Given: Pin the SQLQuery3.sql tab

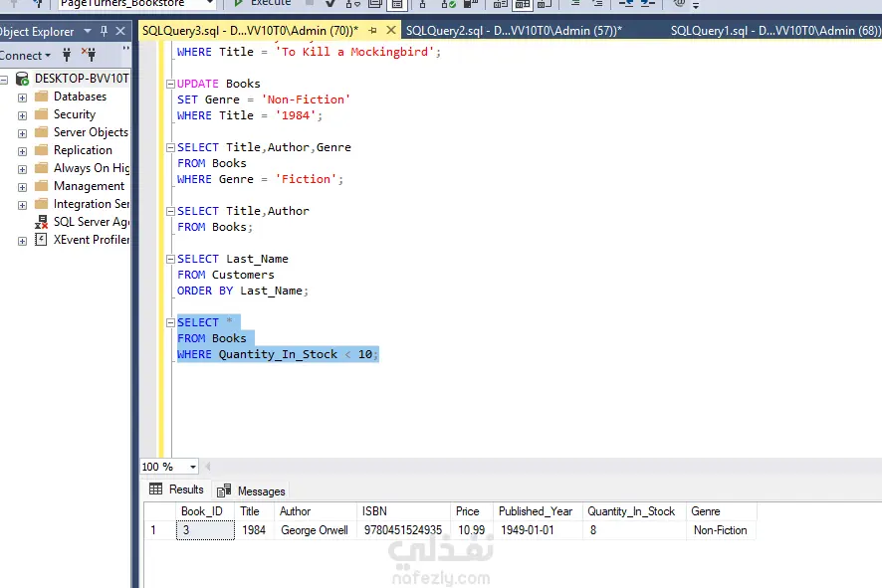Looking at the screenshot, I should pos(372,31).
